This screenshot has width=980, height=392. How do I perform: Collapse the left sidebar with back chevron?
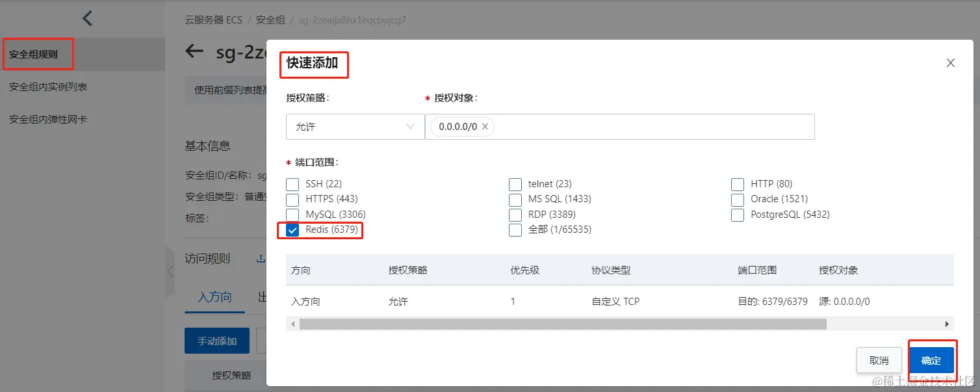(88, 18)
